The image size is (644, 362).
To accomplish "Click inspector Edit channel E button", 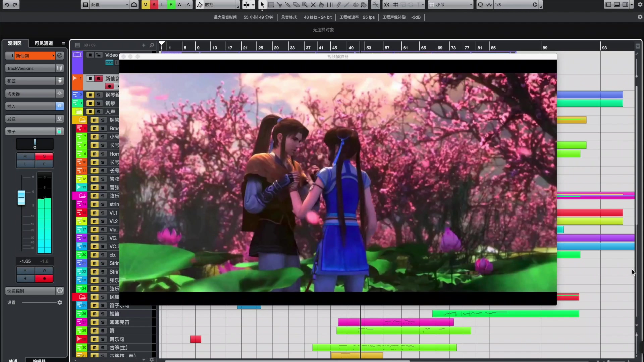I will [44, 164].
